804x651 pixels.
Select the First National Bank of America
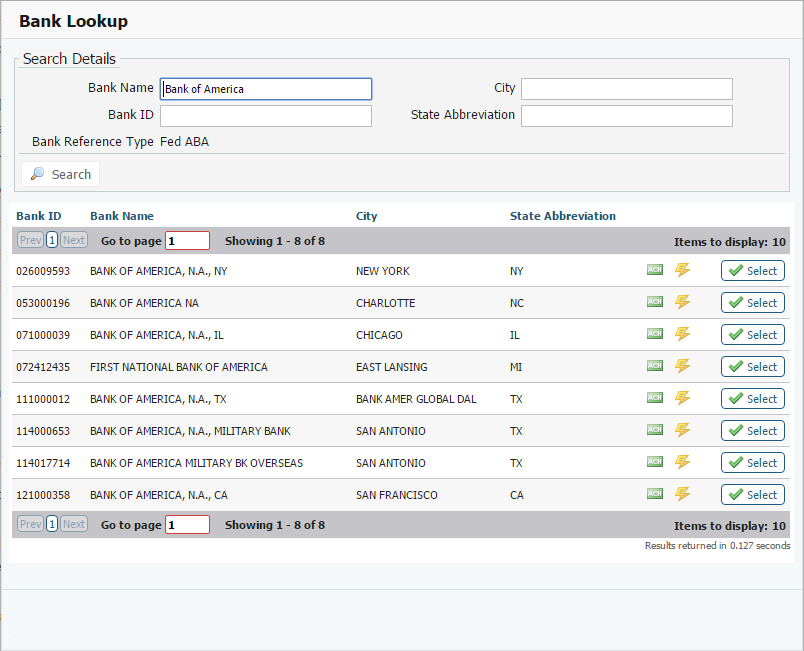[x=752, y=367]
